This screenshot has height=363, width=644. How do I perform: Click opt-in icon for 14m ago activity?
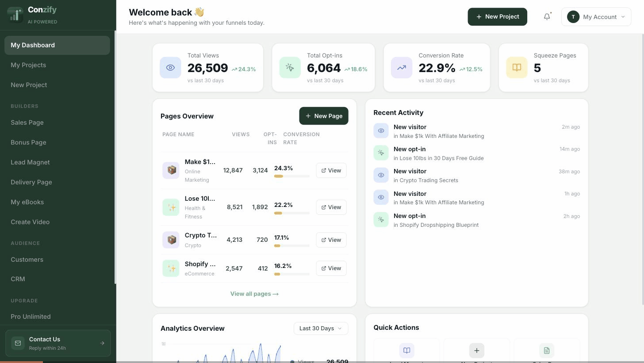381,153
